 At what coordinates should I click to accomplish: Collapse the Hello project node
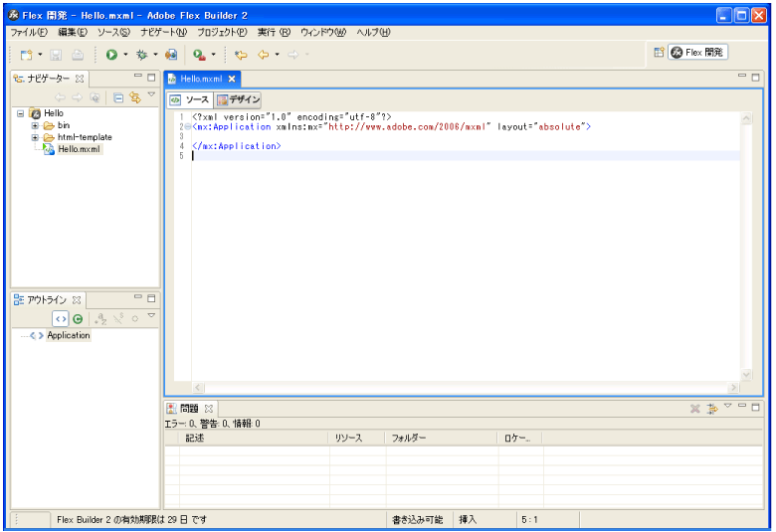pyautogui.click(x=20, y=113)
